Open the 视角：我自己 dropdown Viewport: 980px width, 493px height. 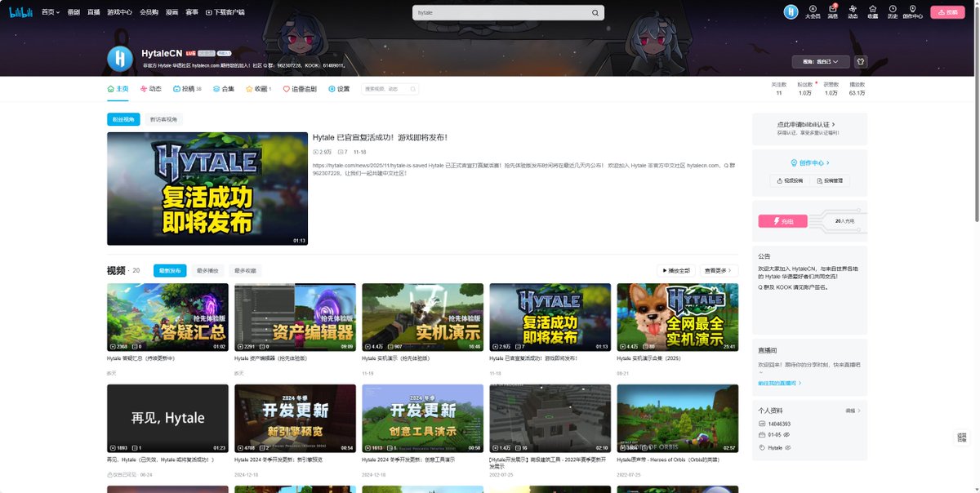tap(821, 61)
